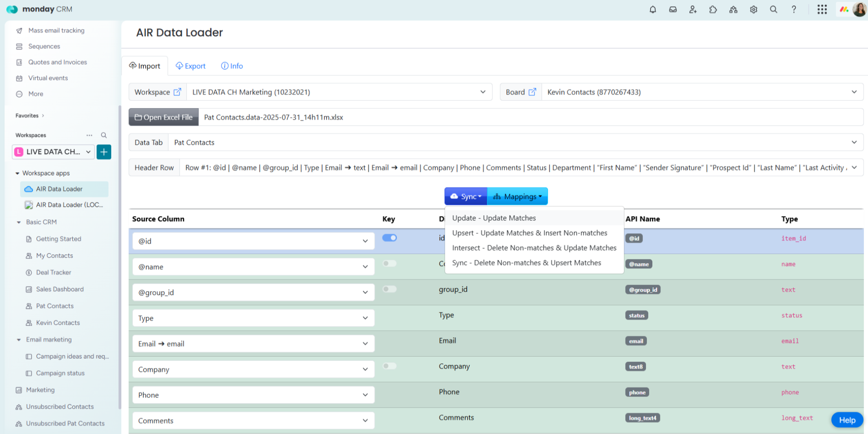
Task: Open the settings gear in the top bar
Action: [x=753, y=9]
